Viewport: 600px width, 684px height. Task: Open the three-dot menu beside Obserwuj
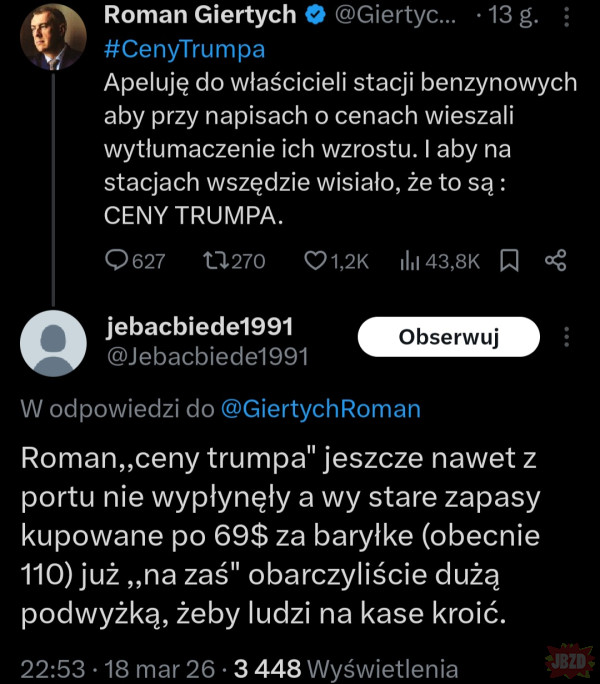tap(567, 337)
